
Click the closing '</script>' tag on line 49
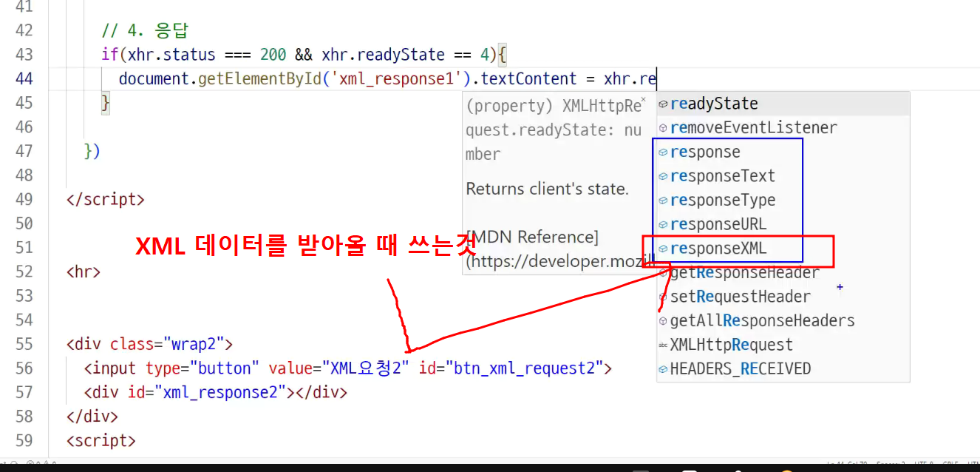[106, 199]
